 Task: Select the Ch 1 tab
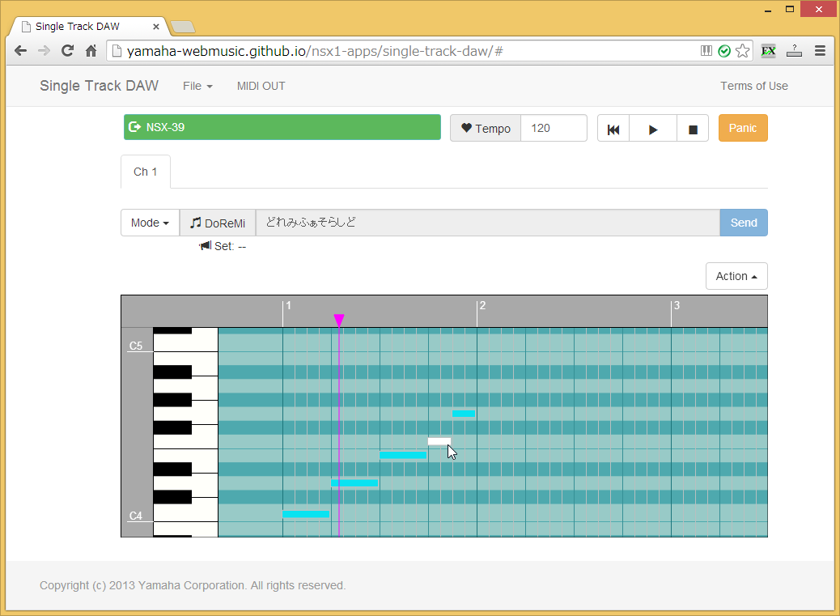145,172
